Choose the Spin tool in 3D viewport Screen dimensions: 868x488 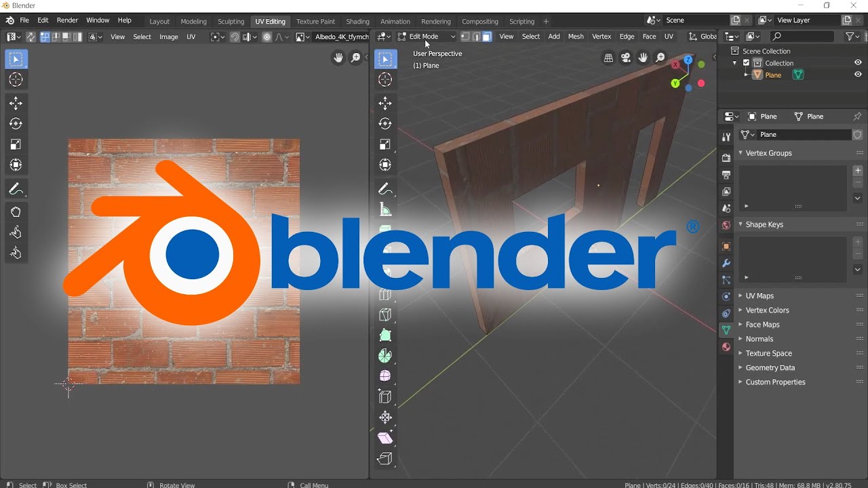[385, 355]
